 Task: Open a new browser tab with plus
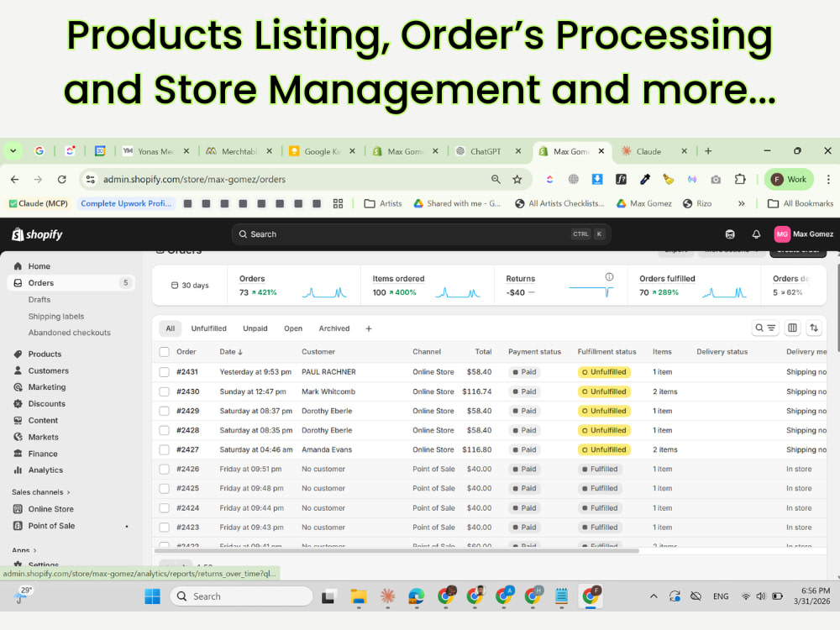point(707,151)
